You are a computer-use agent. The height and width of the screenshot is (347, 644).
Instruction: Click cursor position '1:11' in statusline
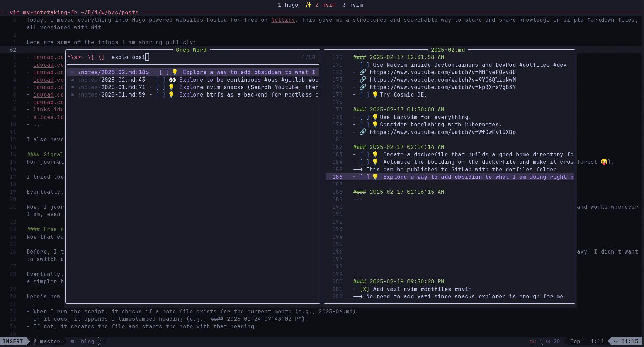[597, 341]
